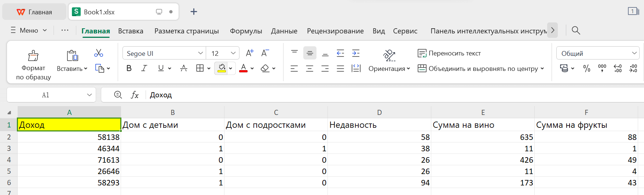Open the Общий number format dropdown
Viewport: 644px width, 195px height.
pos(634,53)
